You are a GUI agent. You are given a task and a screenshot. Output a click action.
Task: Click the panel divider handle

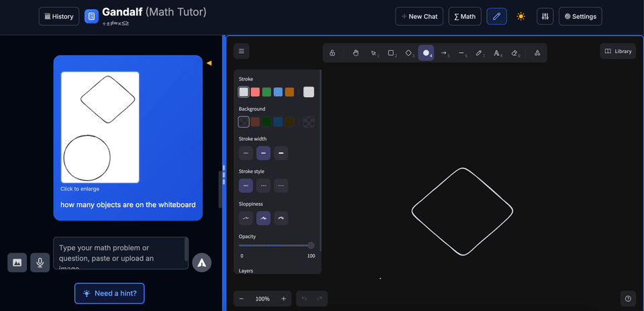(224, 174)
